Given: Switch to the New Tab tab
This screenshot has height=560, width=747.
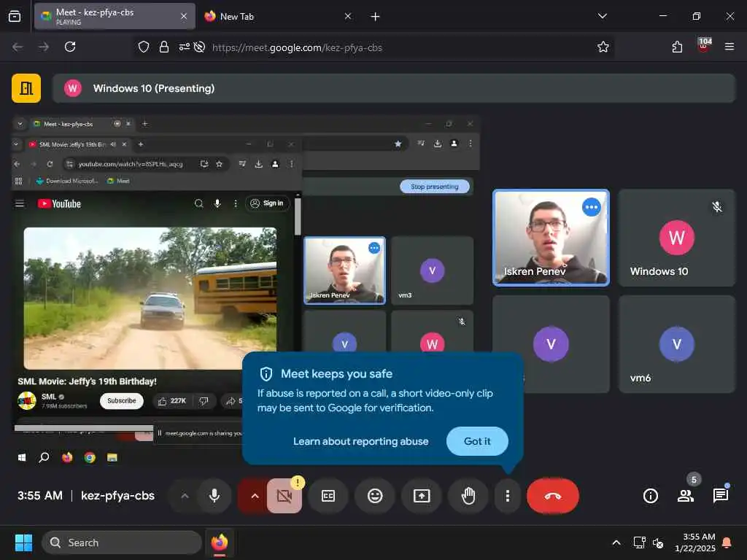Looking at the screenshot, I should (274, 16).
